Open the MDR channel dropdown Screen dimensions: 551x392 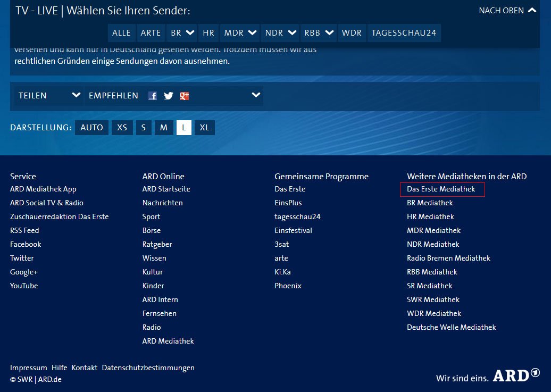click(x=252, y=32)
